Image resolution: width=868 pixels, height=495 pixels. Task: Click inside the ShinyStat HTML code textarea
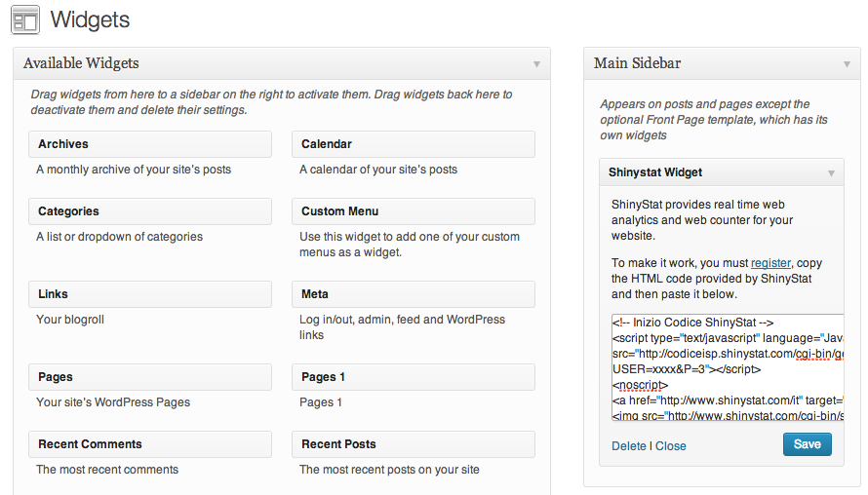pos(728,367)
